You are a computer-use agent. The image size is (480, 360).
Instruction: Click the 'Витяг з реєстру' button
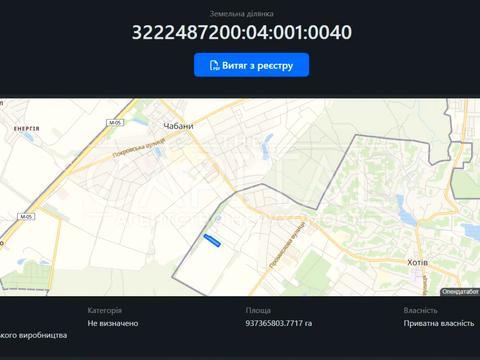[251, 65]
